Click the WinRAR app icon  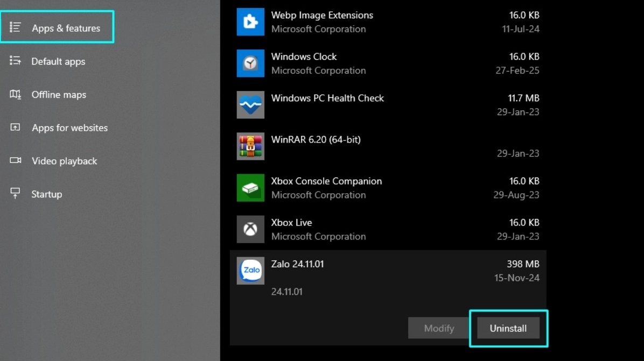click(250, 146)
